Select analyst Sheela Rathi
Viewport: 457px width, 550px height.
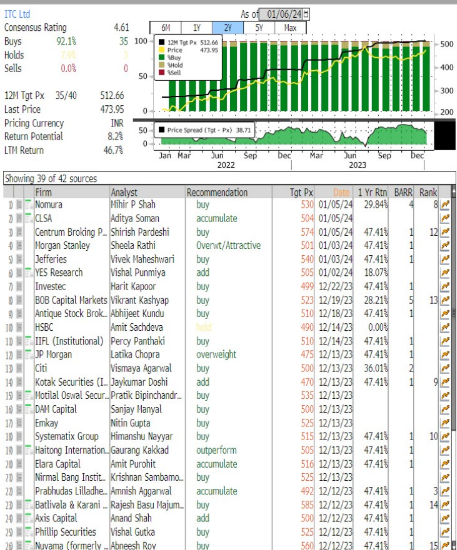pos(133,246)
